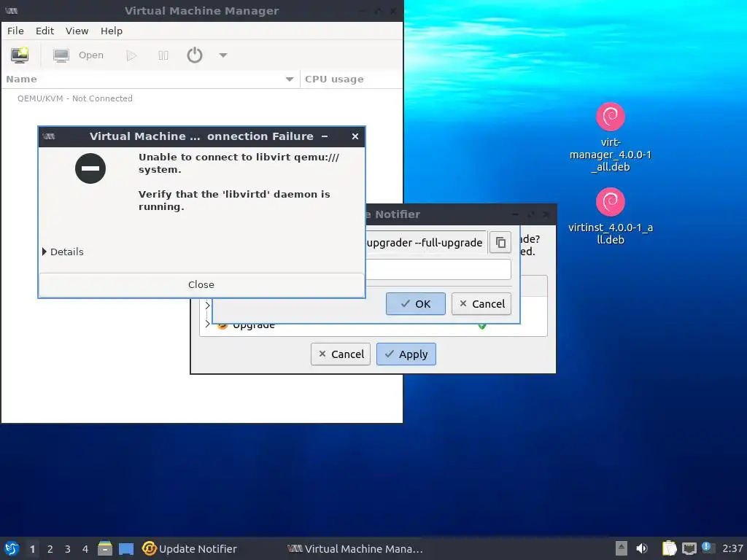This screenshot has width=747, height=560.
Task: Open the Help menu
Action: [112, 31]
